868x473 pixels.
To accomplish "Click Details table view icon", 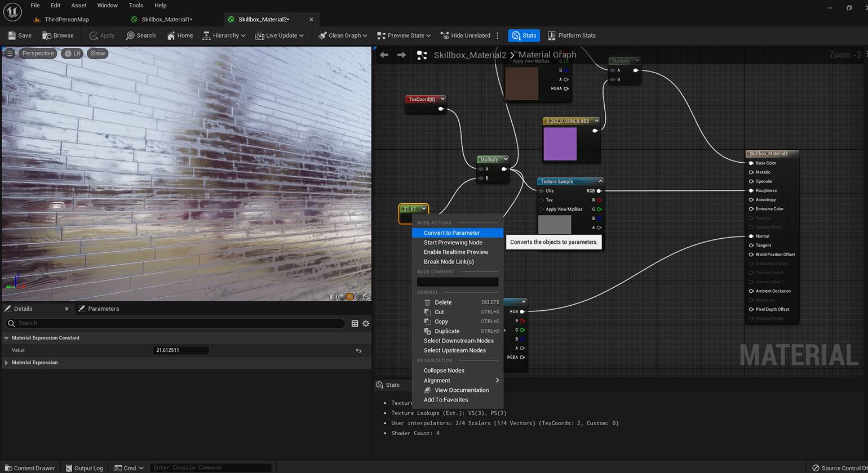I will [x=355, y=323].
